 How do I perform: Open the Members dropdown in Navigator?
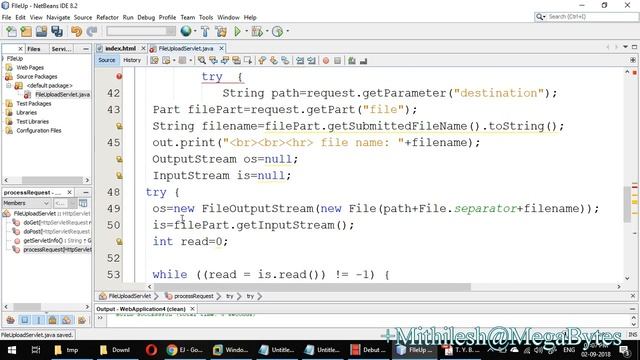26,203
